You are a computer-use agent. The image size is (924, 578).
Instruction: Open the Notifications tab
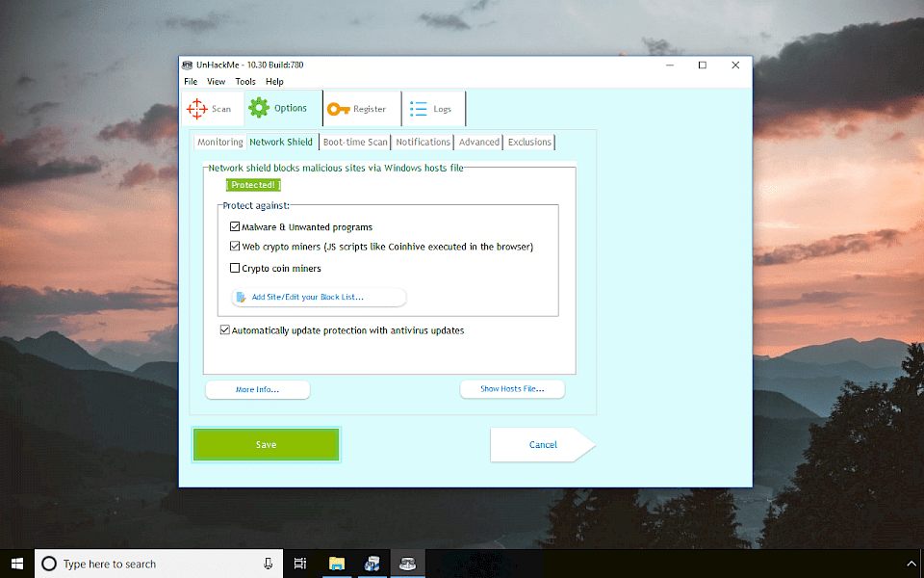coord(423,143)
